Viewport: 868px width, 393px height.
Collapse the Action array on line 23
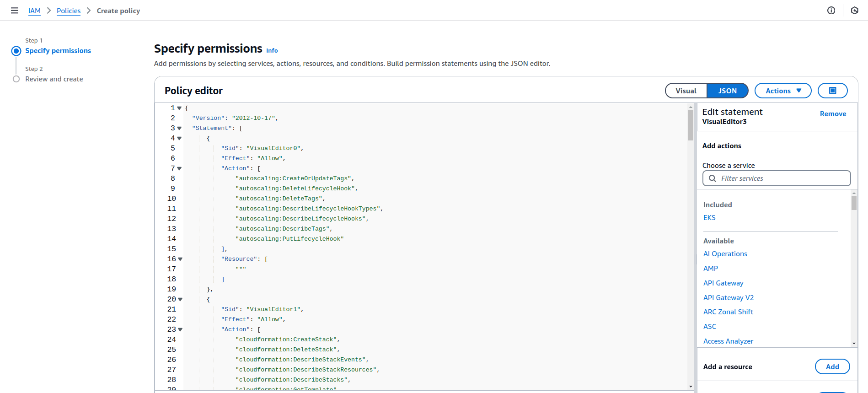180,330
